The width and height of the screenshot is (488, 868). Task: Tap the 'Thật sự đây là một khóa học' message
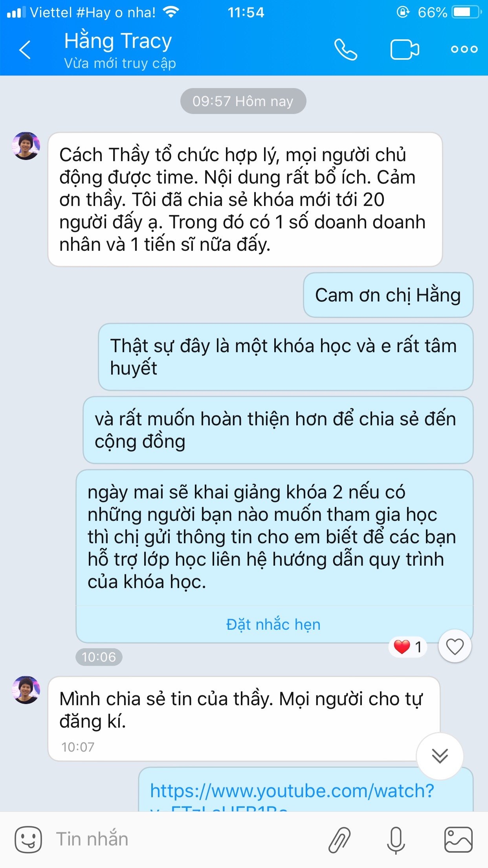pos(286,357)
